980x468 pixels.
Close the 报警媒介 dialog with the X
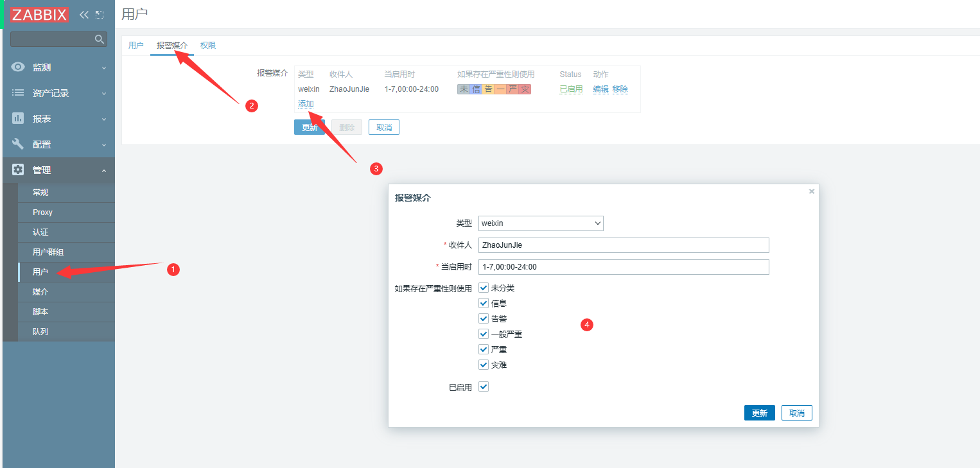coord(812,191)
